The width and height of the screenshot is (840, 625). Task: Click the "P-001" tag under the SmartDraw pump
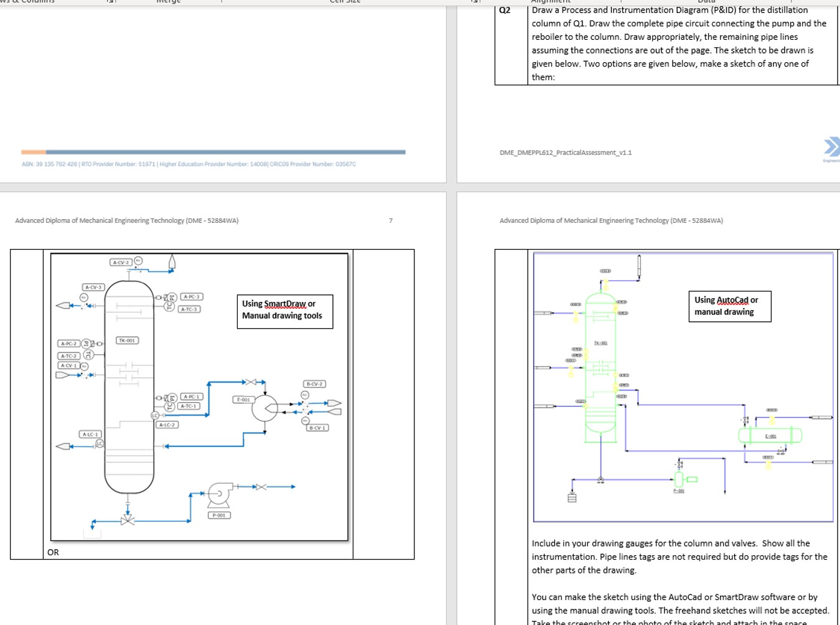click(x=219, y=515)
